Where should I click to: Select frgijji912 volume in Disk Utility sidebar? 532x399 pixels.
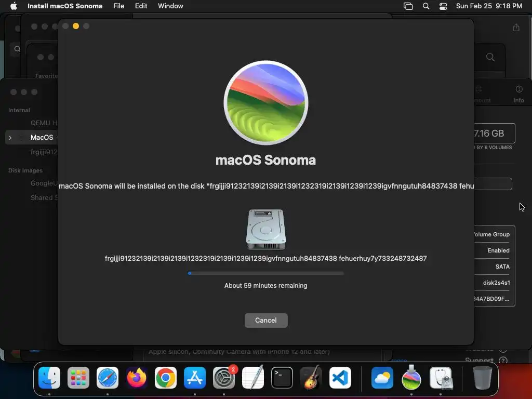click(44, 152)
